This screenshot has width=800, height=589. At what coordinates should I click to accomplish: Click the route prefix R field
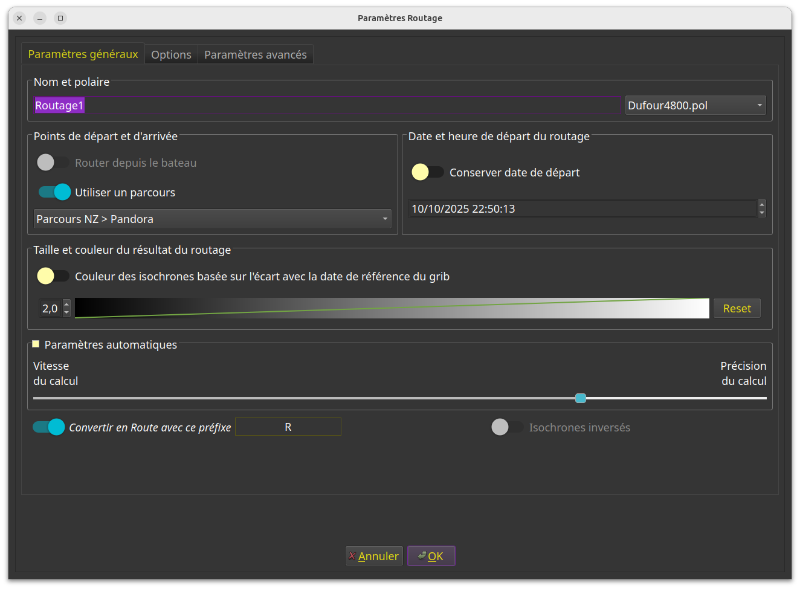288,427
